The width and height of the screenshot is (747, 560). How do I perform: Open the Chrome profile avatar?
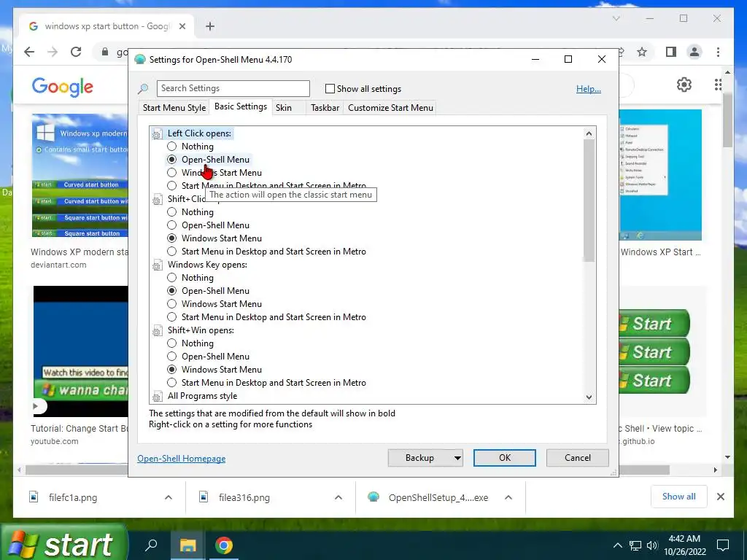(x=694, y=52)
